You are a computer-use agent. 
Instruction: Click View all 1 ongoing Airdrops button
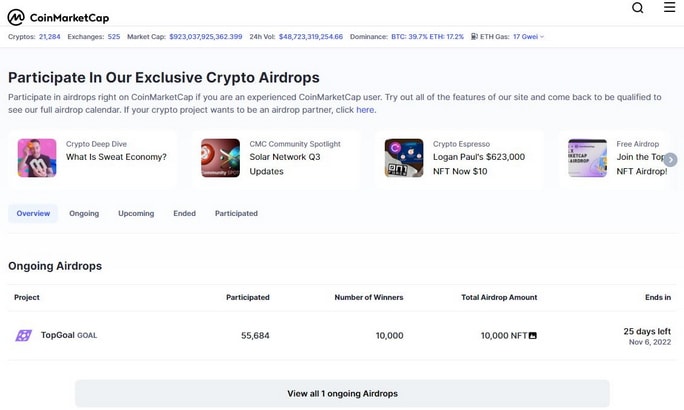pos(342,393)
